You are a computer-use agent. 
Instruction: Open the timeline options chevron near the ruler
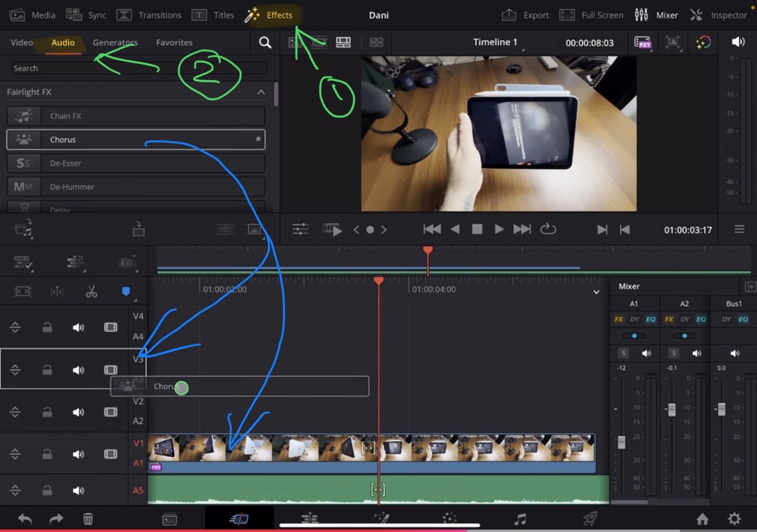(596, 292)
